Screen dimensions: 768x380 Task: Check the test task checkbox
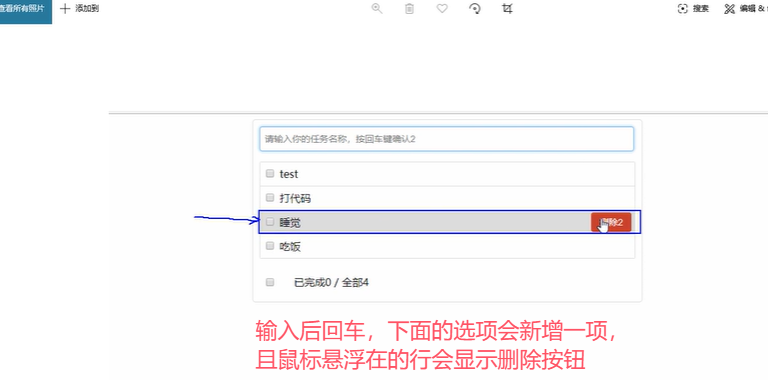click(x=270, y=173)
